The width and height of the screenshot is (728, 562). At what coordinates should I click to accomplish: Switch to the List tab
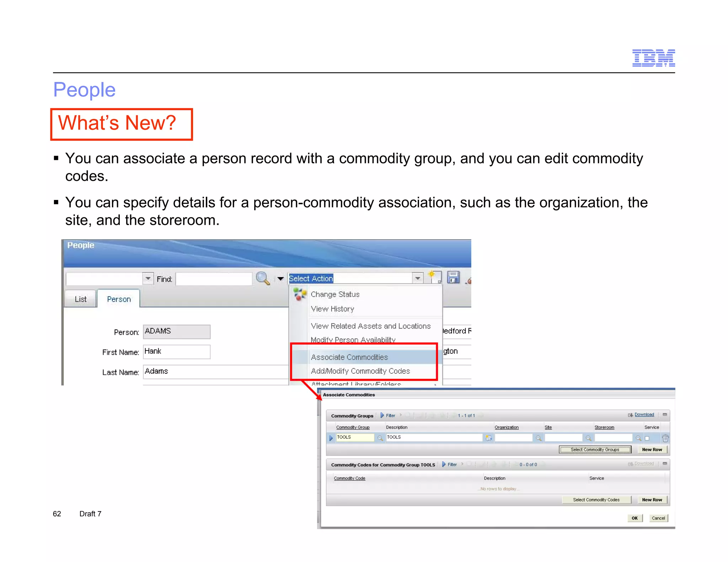[x=80, y=299]
